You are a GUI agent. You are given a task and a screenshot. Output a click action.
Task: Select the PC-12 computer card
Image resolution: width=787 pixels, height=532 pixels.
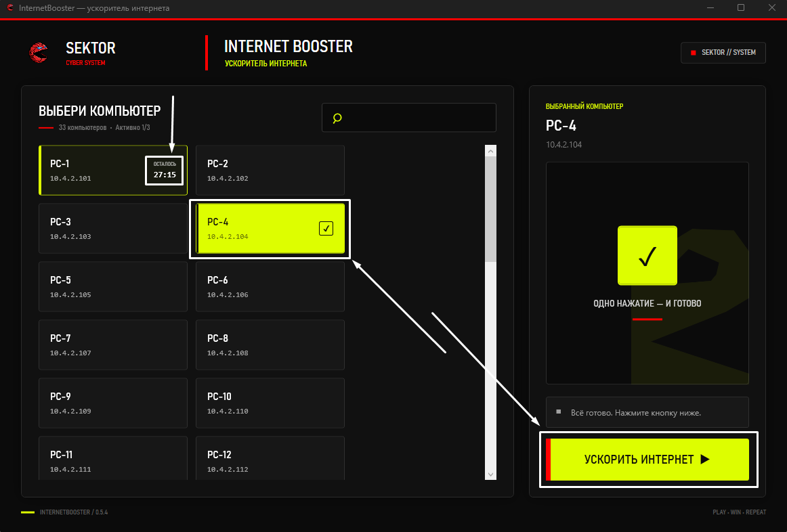coord(270,458)
